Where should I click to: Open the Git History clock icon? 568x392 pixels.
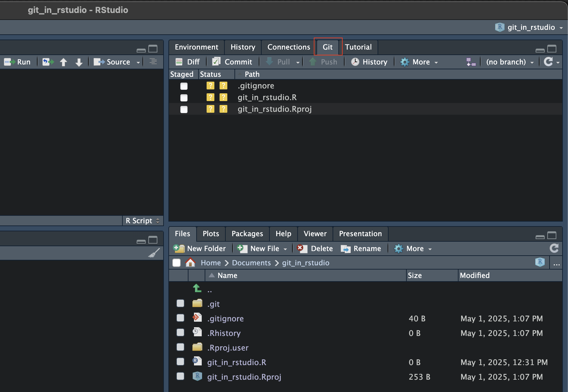pyautogui.click(x=355, y=62)
